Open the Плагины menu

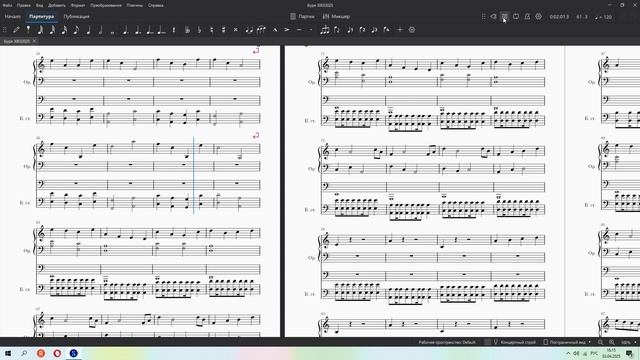(135, 5)
